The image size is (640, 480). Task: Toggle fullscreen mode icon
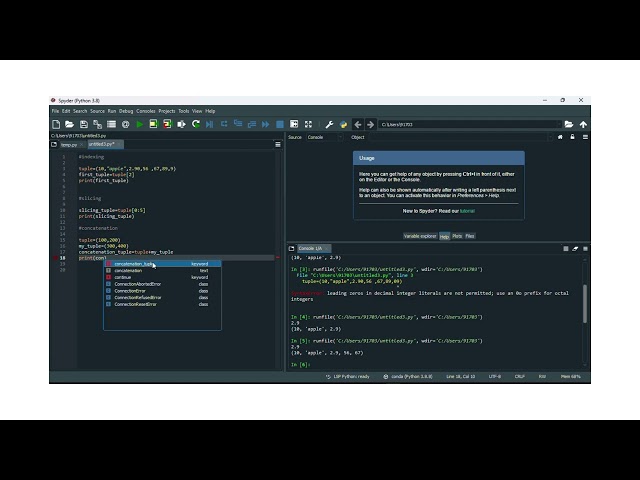[309, 124]
